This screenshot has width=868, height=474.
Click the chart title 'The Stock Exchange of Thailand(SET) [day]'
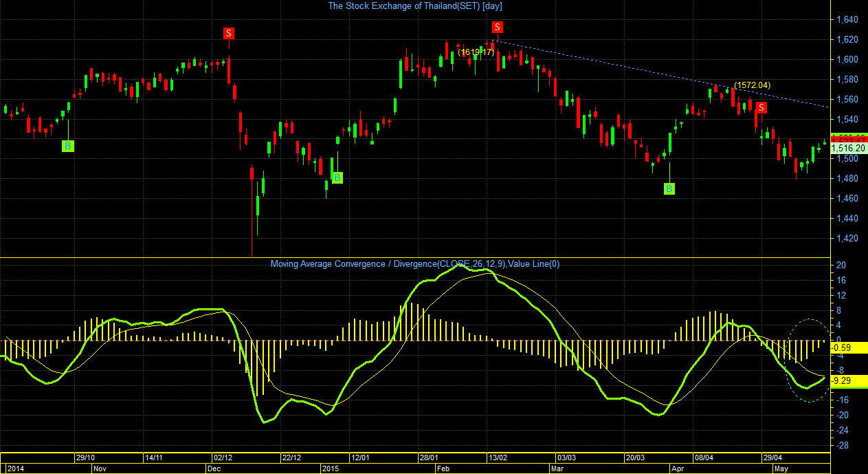416,6
